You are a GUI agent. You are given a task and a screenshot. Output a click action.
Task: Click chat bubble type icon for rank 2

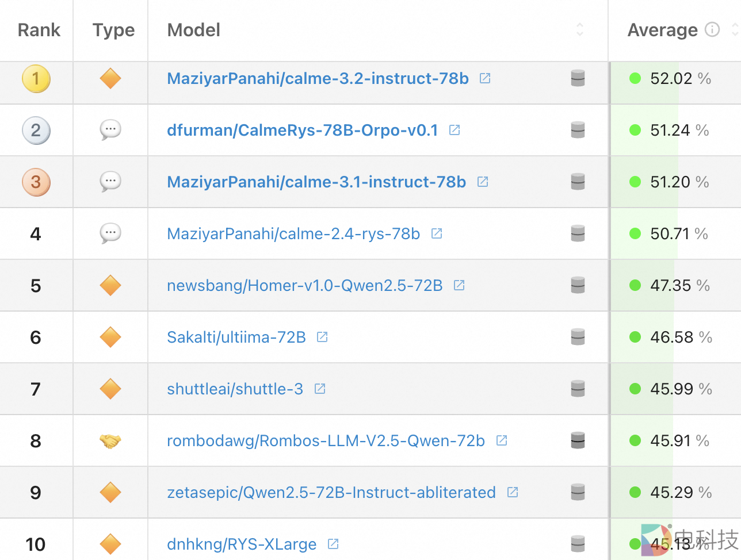point(110,130)
